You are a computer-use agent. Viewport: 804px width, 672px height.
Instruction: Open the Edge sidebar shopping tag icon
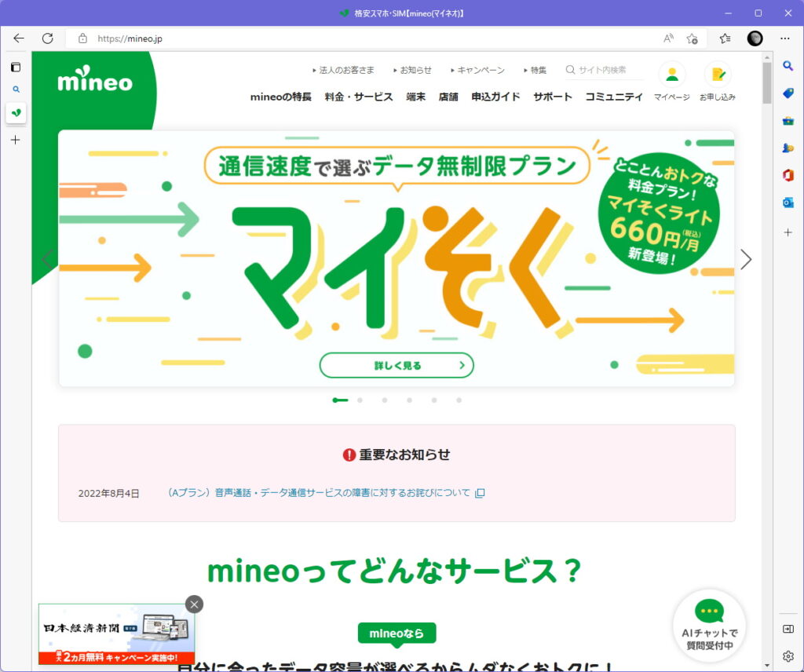pos(788,93)
